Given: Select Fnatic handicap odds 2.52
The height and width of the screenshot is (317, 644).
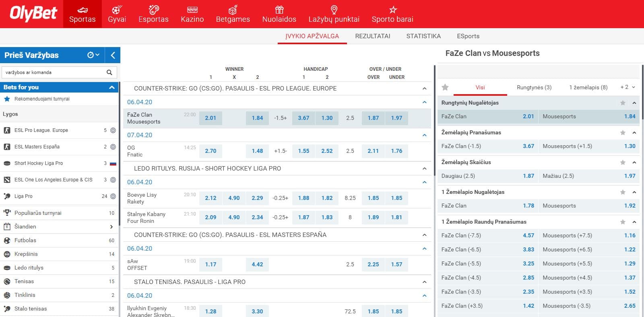Looking at the screenshot, I should coord(327,151).
